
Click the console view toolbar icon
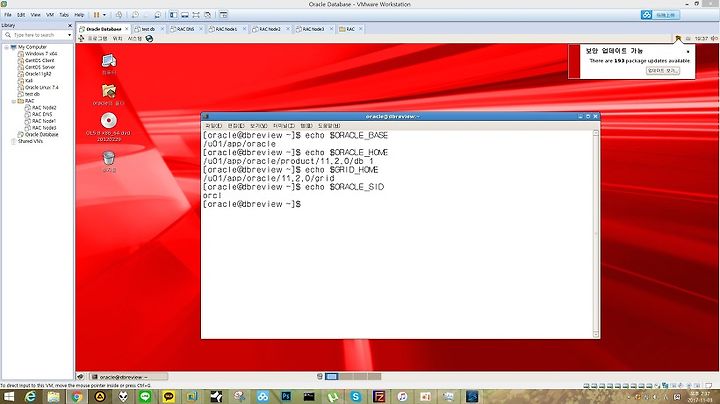click(224, 15)
